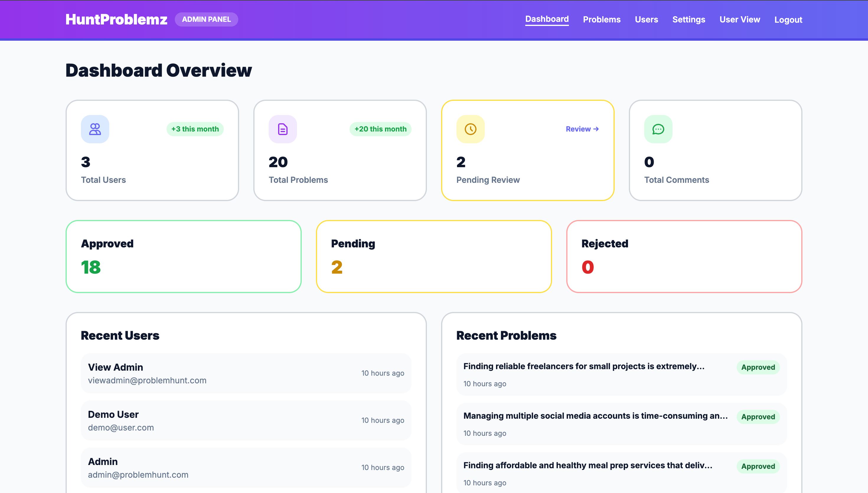Open the View Admin user row
The image size is (868, 493).
point(246,373)
